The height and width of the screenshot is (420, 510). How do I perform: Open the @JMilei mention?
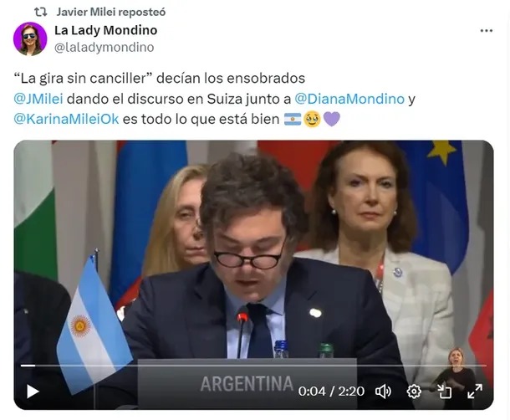click(38, 99)
